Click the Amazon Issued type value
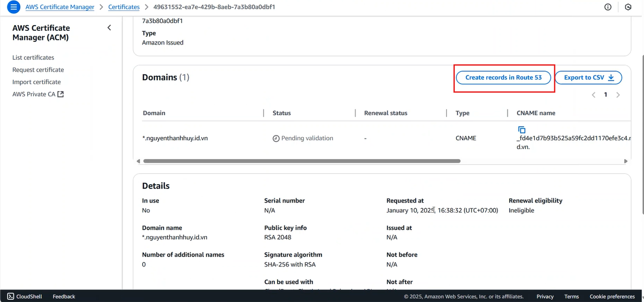The image size is (644, 302). click(x=163, y=42)
